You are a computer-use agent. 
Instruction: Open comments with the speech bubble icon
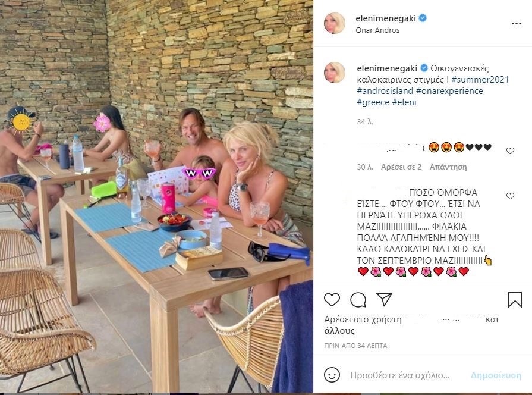[358, 300]
